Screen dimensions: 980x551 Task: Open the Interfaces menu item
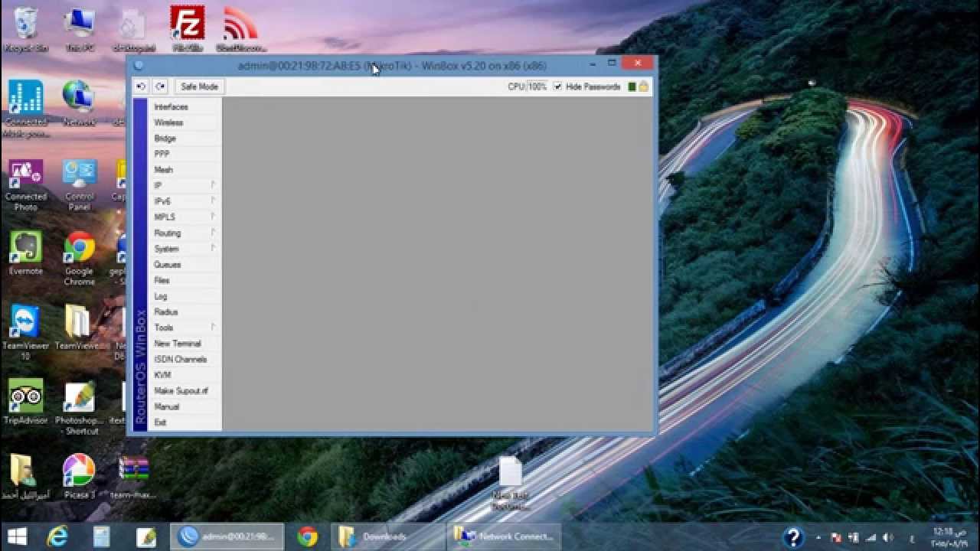(185, 107)
